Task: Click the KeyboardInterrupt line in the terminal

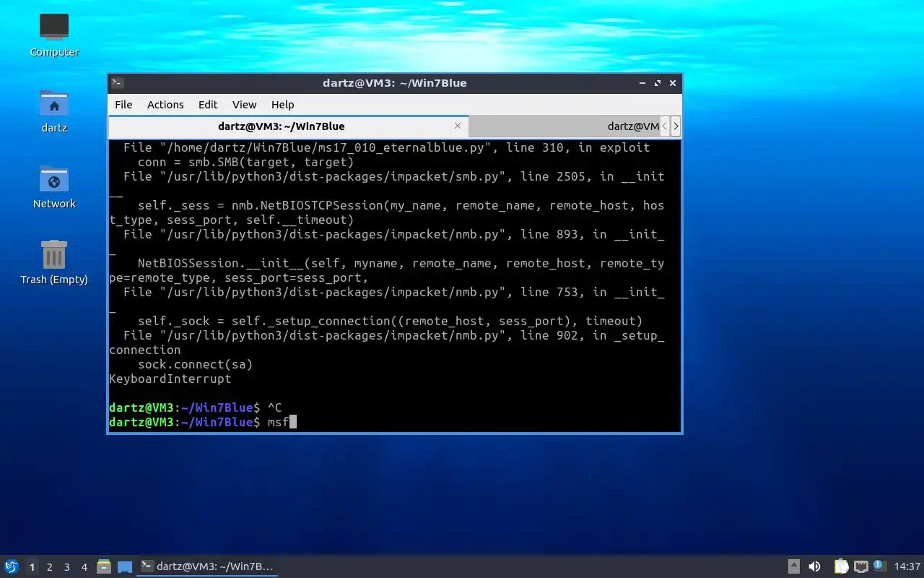Action: tap(170, 379)
